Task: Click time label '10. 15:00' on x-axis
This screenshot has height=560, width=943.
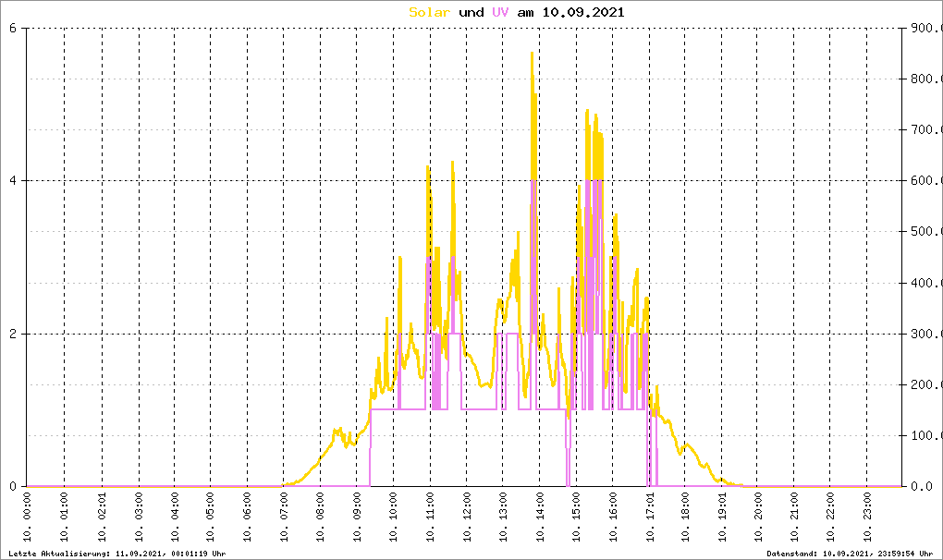Action: click(577, 517)
